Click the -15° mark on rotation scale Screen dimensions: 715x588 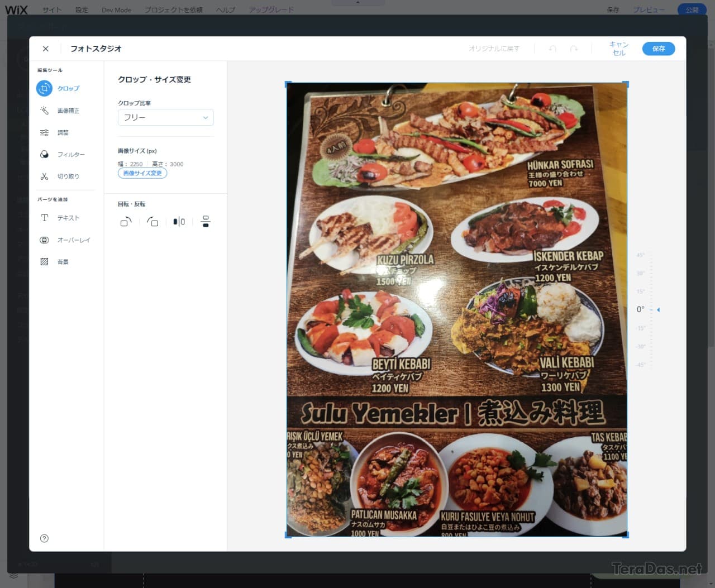[640, 328]
